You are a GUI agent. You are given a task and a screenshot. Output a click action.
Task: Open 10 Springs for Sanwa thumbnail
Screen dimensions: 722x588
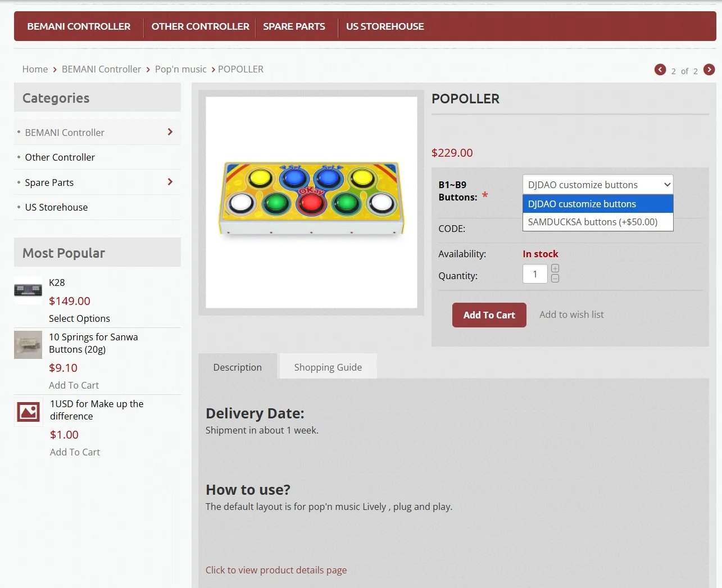[x=28, y=344]
